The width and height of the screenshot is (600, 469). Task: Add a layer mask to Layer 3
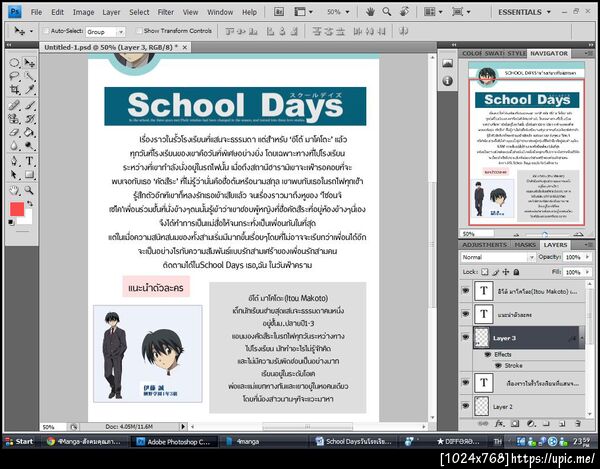pyautogui.click(x=515, y=423)
